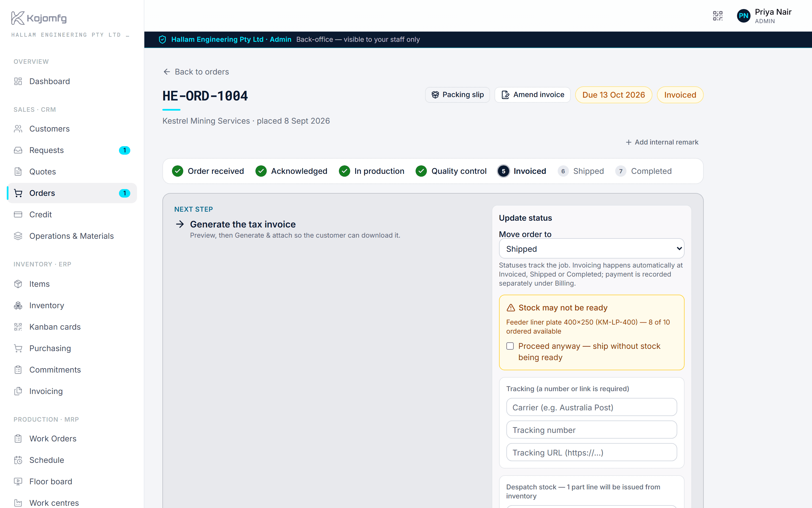Click the Invoiced status pill
Screen dimensions: 812x508
pyautogui.click(x=680, y=95)
